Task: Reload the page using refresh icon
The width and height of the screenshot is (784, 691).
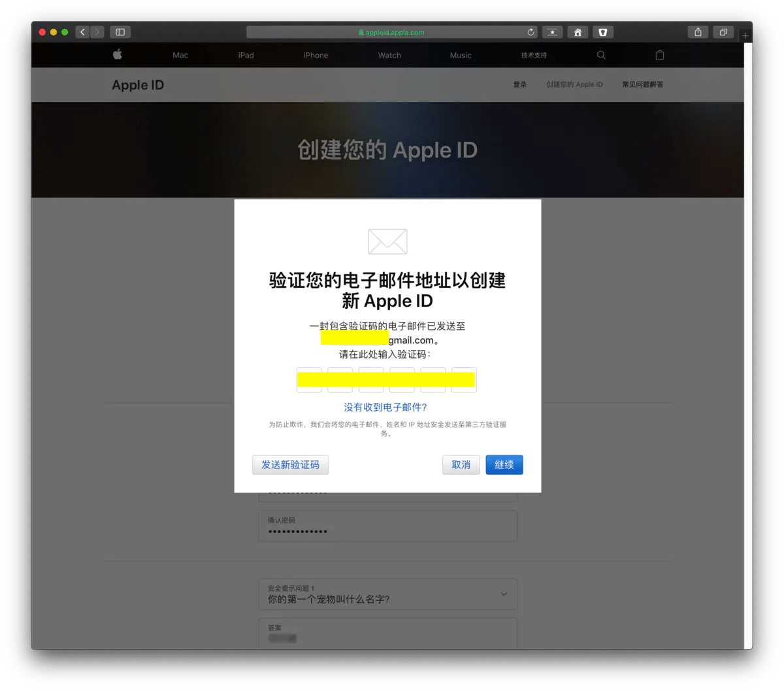Action: [x=531, y=32]
